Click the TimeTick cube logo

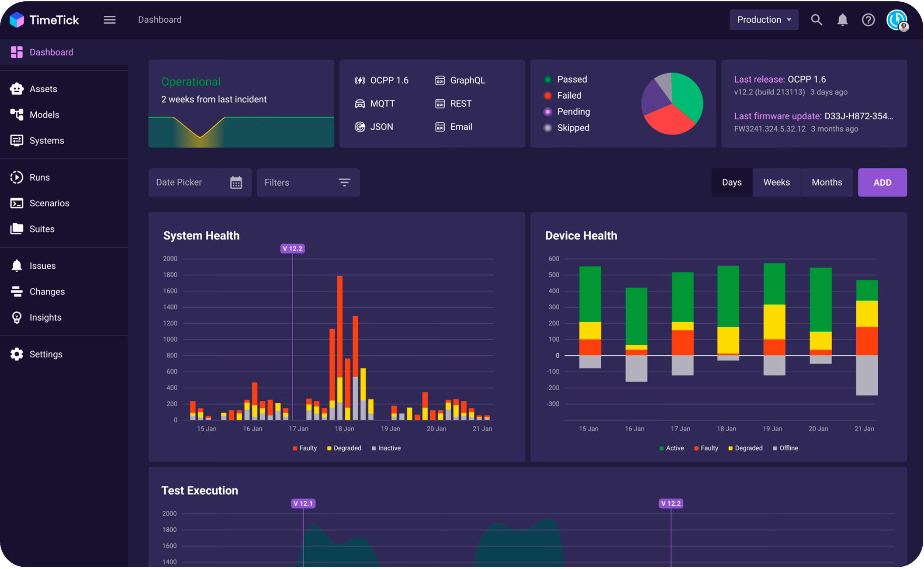tap(17, 20)
